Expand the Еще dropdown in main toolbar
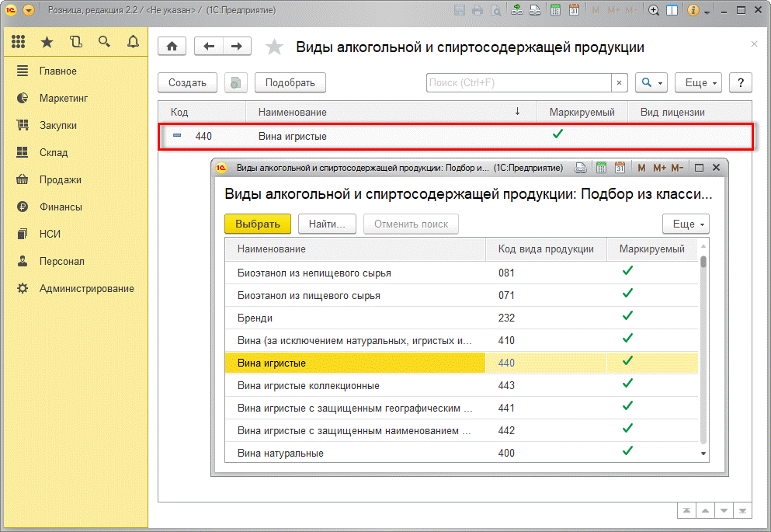The height and width of the screenshot is (532, 771). point(698,82)
